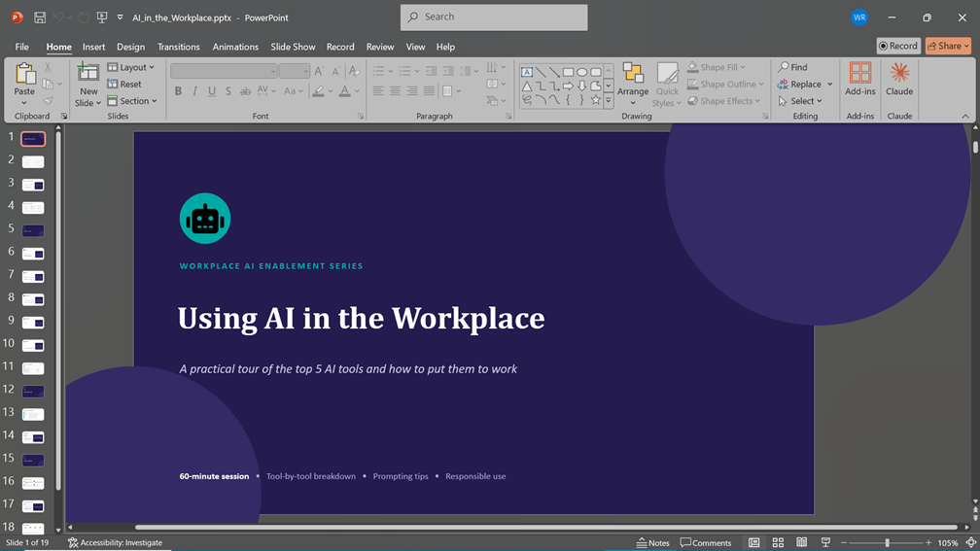Image resolution: width=980 pixels, height=551 pixels.
Task: Switch to Slide Sorter view icon
Action: pyautogui.click(x=778, y=543)
